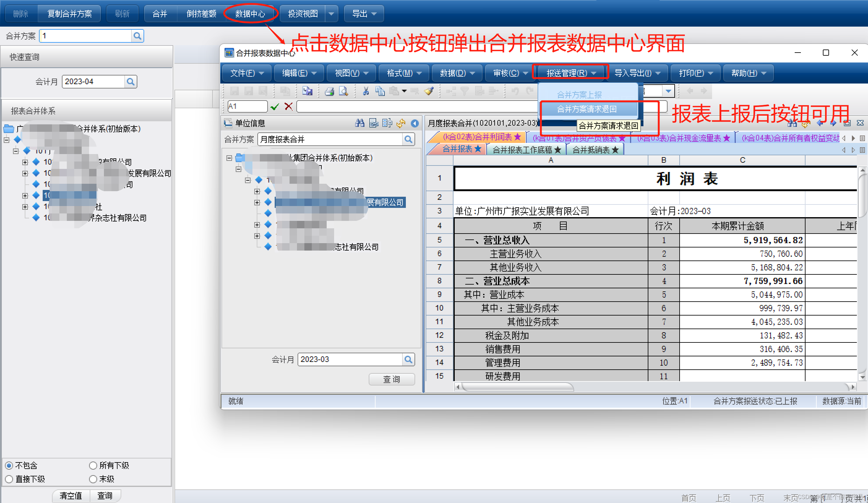This screenshot has height=503, width=868.
Task: Collapse the 集团合并体系 folder in data center
Action: (x=230, y=158)
